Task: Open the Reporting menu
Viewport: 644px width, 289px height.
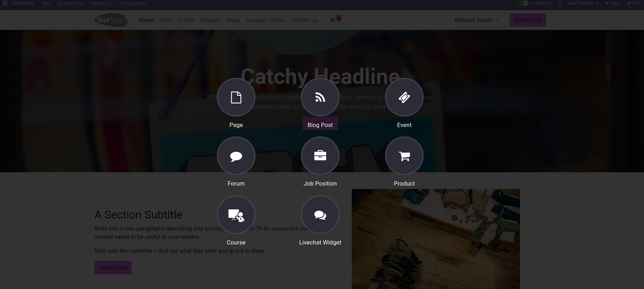Action: (x=101, y=3)
